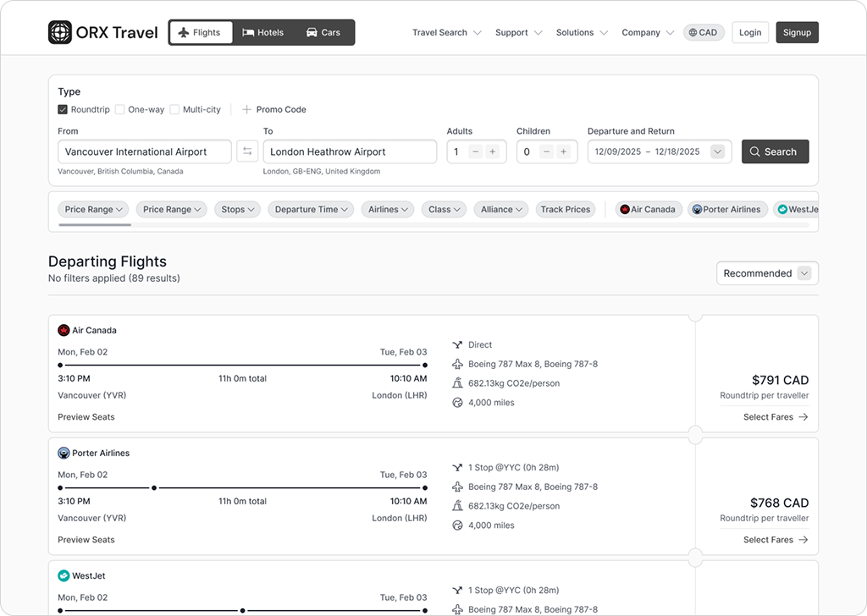Expand the Class filter
The image size is (867, 616).
[444, 209]
